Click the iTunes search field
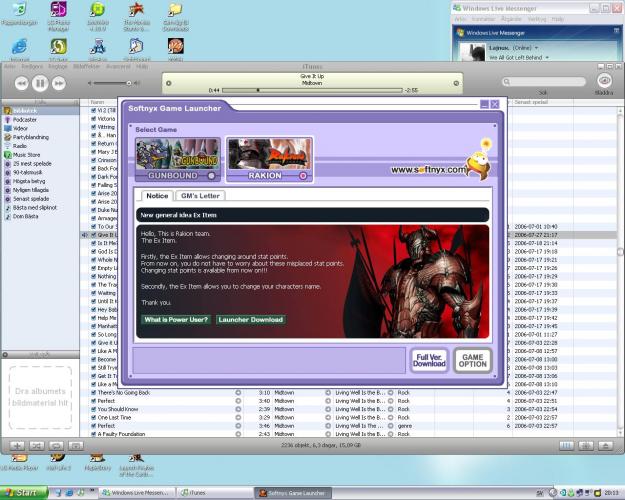The width and height of the screenshot is (625, 500). click(545, 81)
